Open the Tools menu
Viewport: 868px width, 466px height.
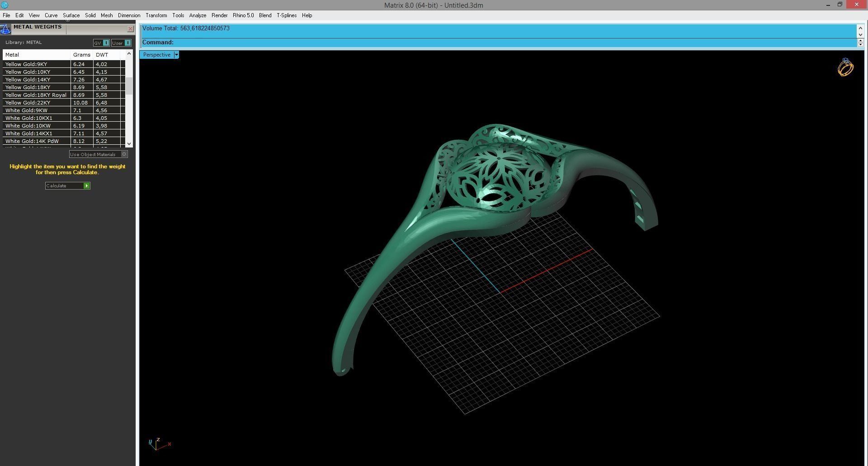(178, 15)
